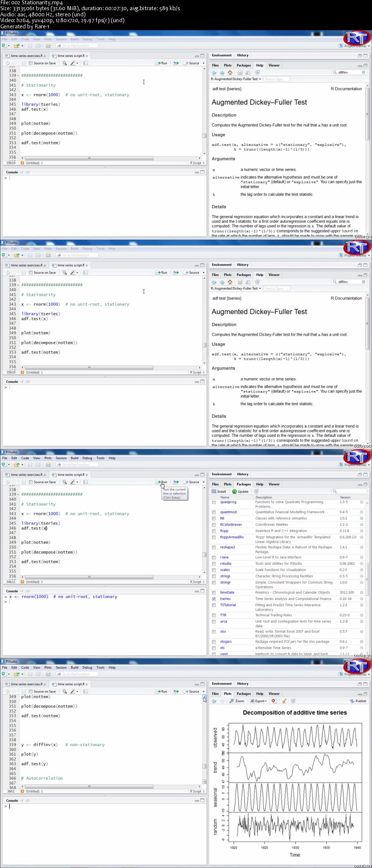Open the xlsxjars package link
The image size is (372, 868).
click(x=226, y=641)
